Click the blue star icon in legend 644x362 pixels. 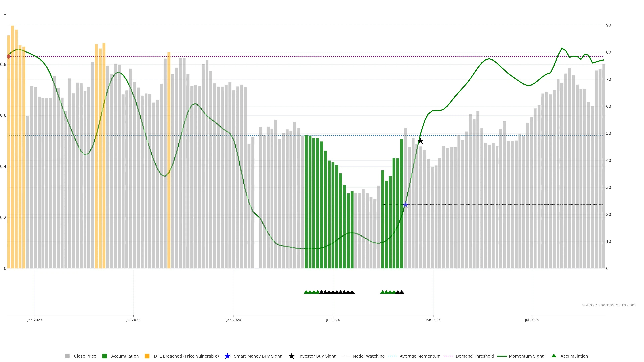pyautogui.click(x=227, y=356)
